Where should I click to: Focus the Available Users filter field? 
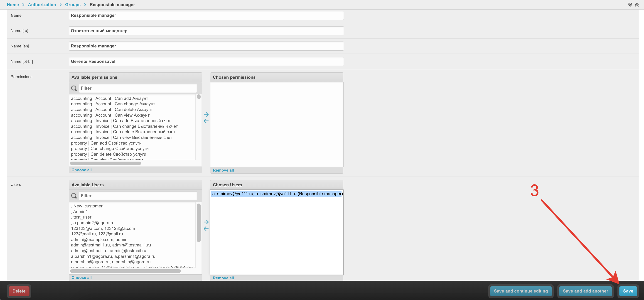click(138, 196)
